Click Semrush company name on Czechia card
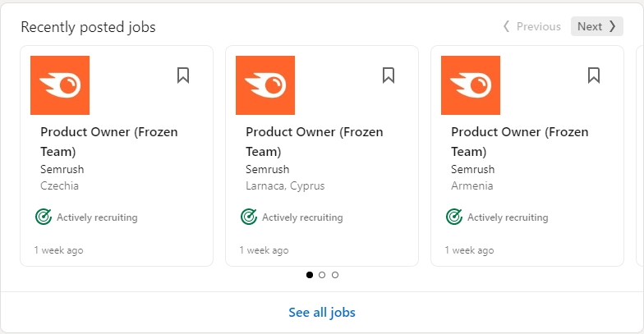644x334 pixels. coord(62,169)
